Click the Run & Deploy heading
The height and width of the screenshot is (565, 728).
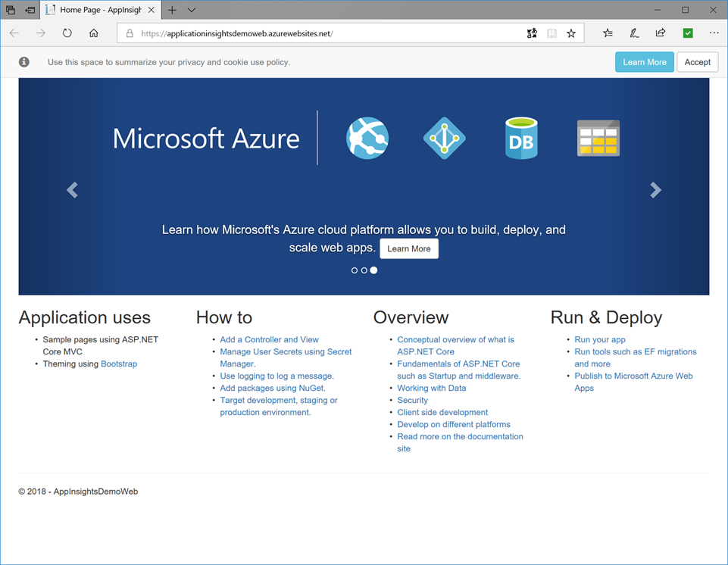pyautogui.click(x=606, y=317)
